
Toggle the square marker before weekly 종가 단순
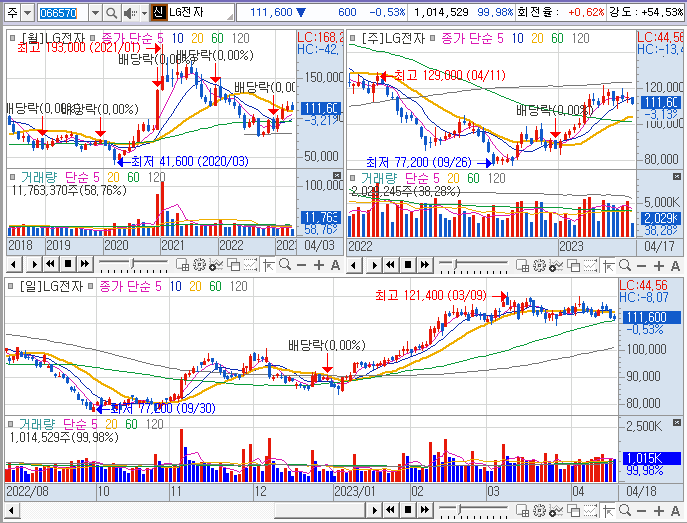(x=433, y=38)
